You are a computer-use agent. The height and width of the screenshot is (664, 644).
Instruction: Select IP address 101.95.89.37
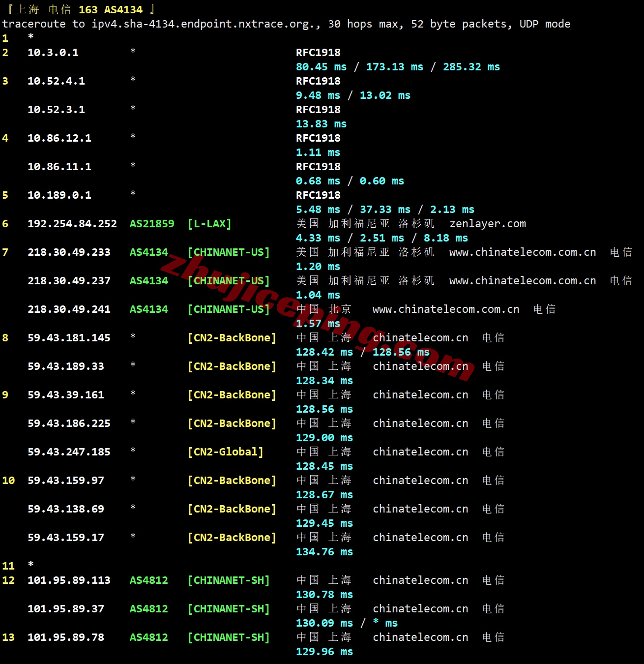66,609
